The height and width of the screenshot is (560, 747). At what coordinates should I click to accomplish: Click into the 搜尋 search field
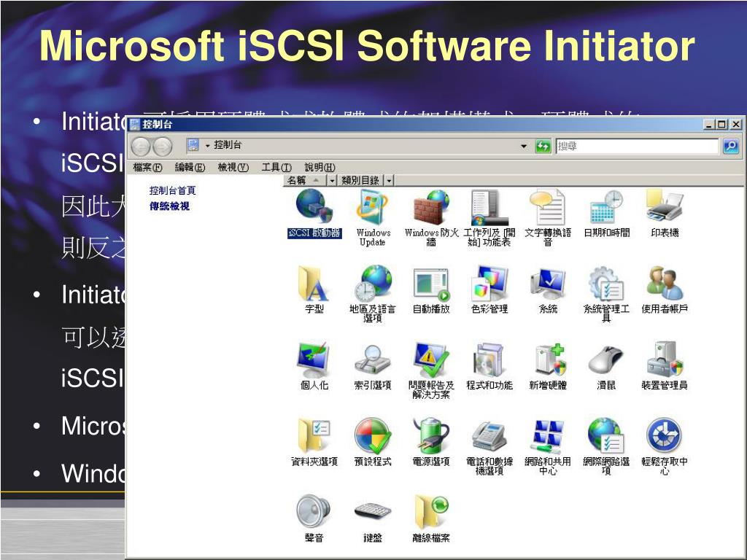pyautogui.click(x=637, y=146)
